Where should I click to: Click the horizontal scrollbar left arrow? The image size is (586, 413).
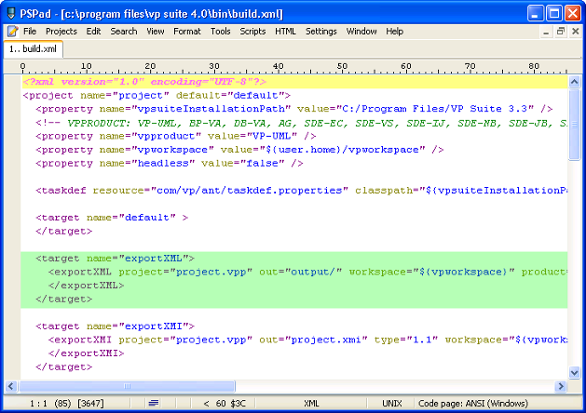[11, 386]
